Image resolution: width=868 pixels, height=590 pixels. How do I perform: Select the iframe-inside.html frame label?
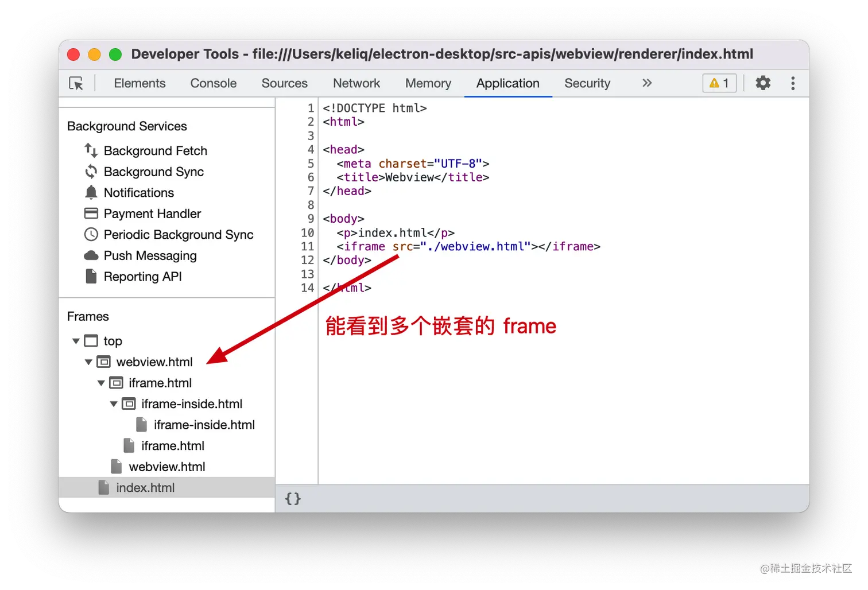coord(192,404)
